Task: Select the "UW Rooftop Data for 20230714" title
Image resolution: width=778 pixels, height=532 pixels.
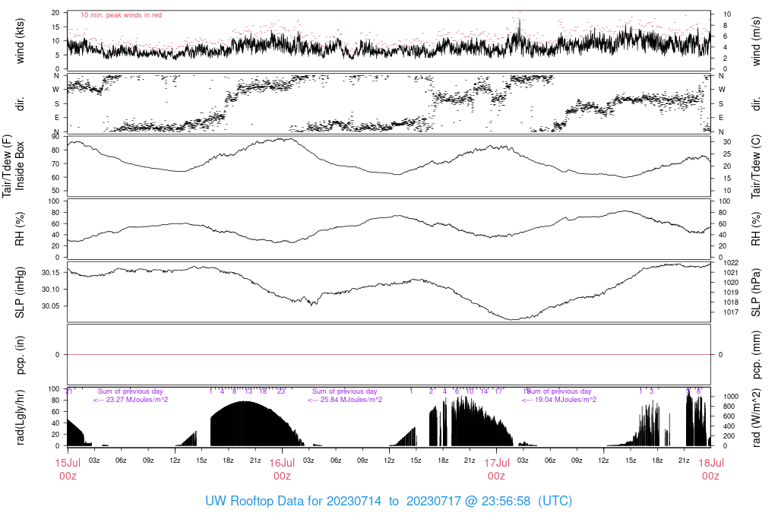Action: click(293, 501)
